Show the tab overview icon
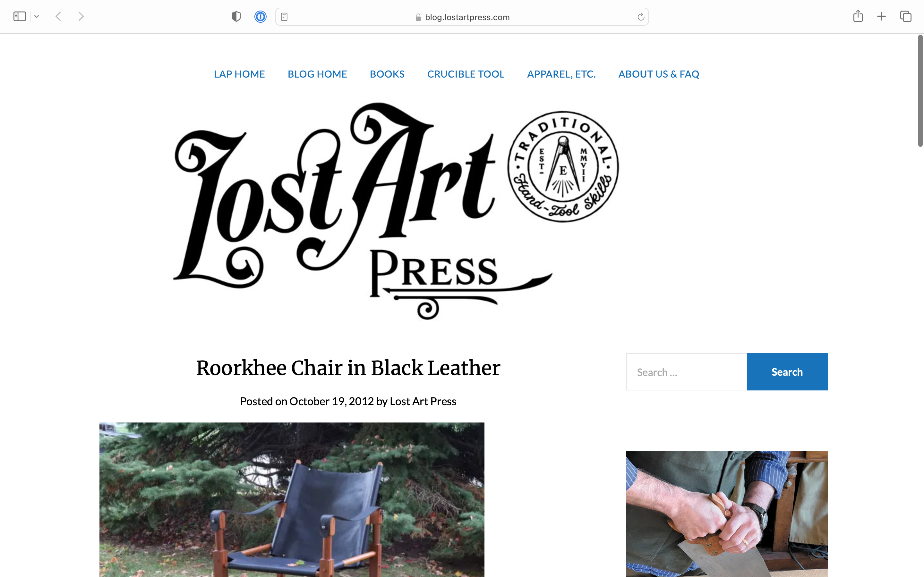Screen dimensions: 924x577 pos(906,16)
